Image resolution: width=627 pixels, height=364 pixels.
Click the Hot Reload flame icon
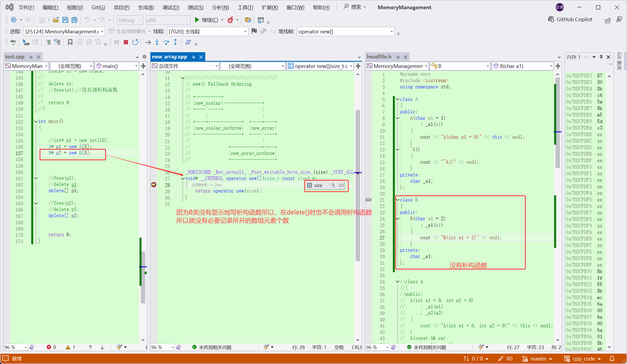point(230,20)
